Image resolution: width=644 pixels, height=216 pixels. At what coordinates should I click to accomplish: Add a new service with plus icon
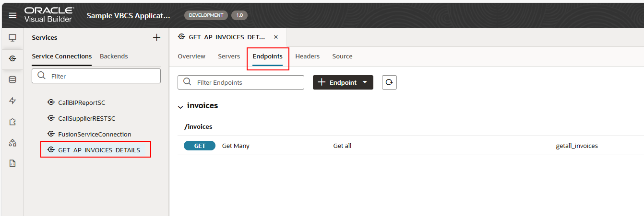(156, 37)
